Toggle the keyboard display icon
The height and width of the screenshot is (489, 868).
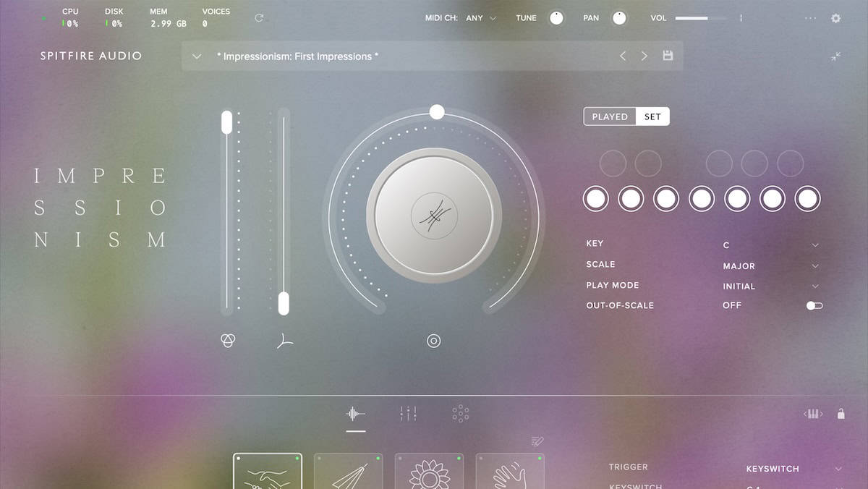click(x=814, y=414)
